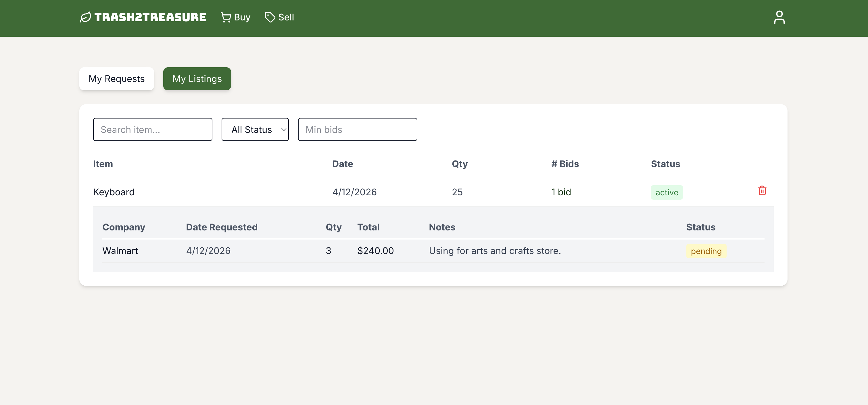Image resolution: width=868 pixels, height=405 pixels.
Task: Collapse the Keyboard listing row
Action: (x=114, y=192)
